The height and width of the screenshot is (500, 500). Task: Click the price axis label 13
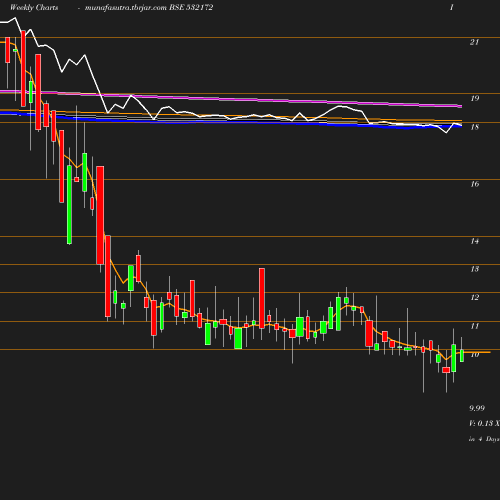coord(475,269)
